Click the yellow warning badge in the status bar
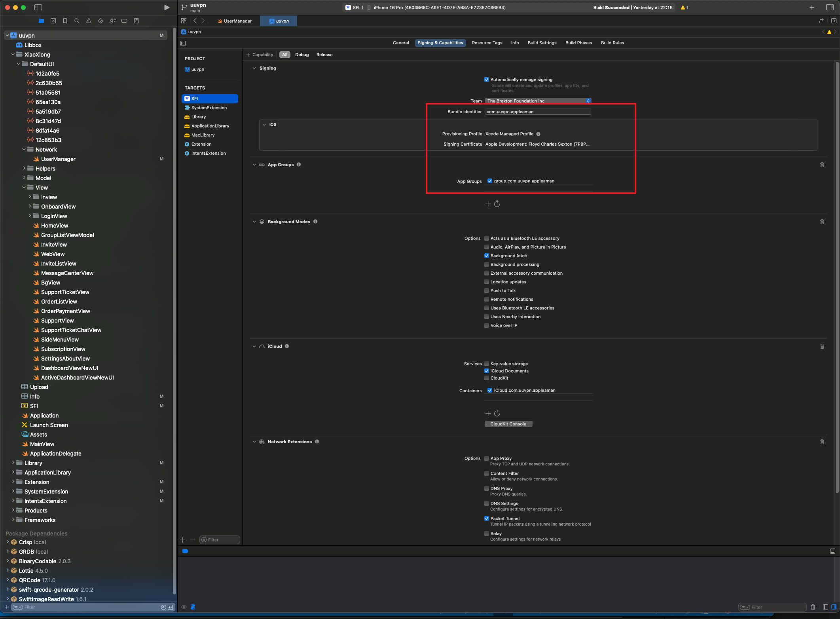This screenshot has width=840, height=619. 685,8
